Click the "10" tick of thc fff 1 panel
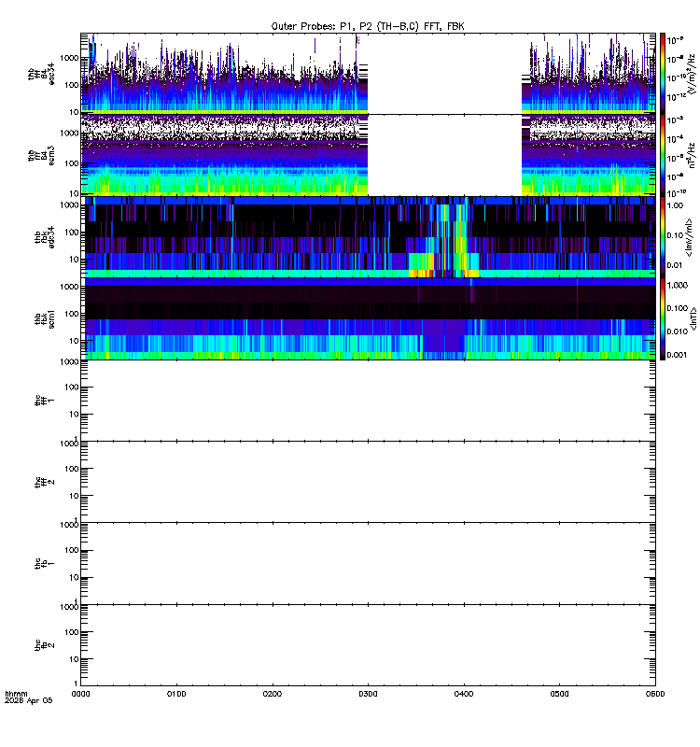This screenshot has width=700, height=747. coord(74,415)
